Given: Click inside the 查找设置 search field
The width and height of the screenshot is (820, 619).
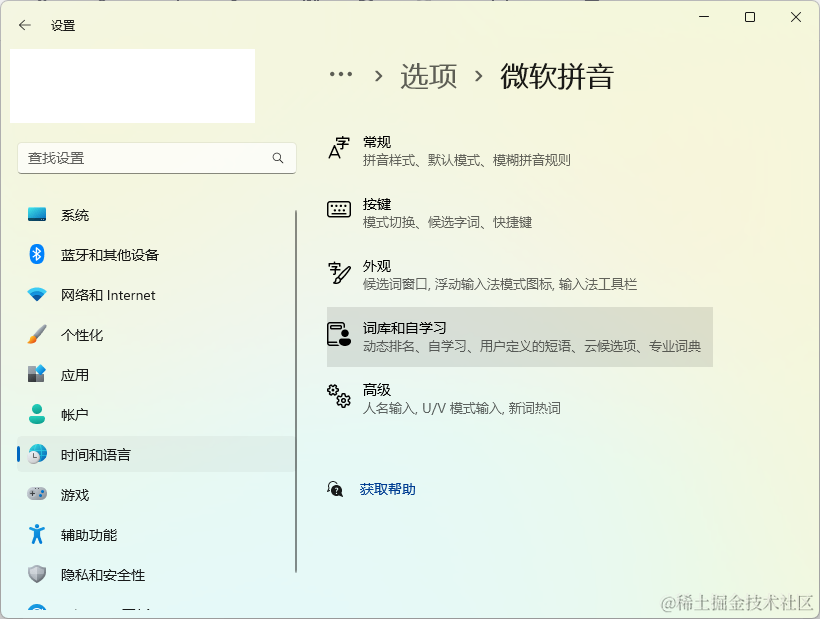Looking at the screenshot, I should point(150,158).
